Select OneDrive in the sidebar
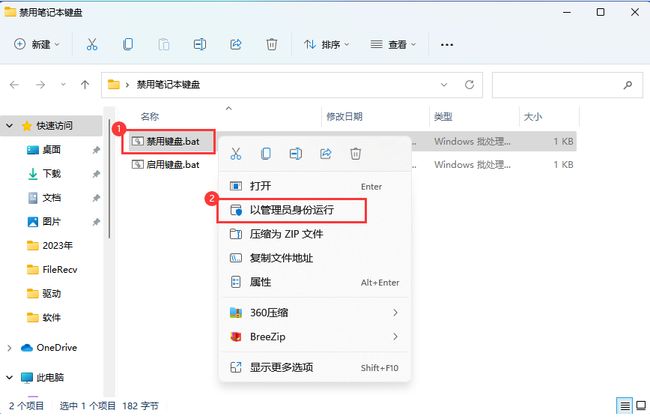Viewport: 650px width, 419px height. pyautogui.click(x=49, y=347)
